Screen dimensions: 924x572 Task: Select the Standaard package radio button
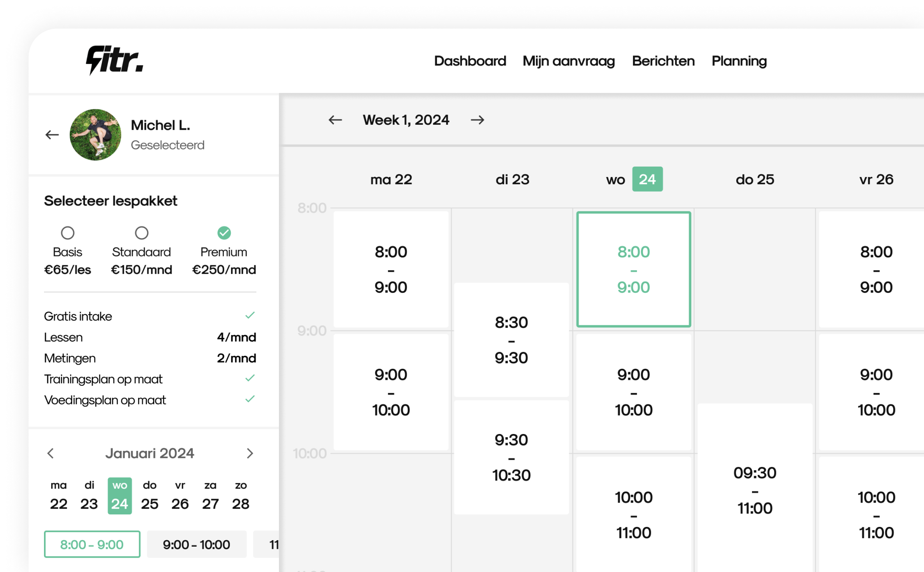coord(142,233)
